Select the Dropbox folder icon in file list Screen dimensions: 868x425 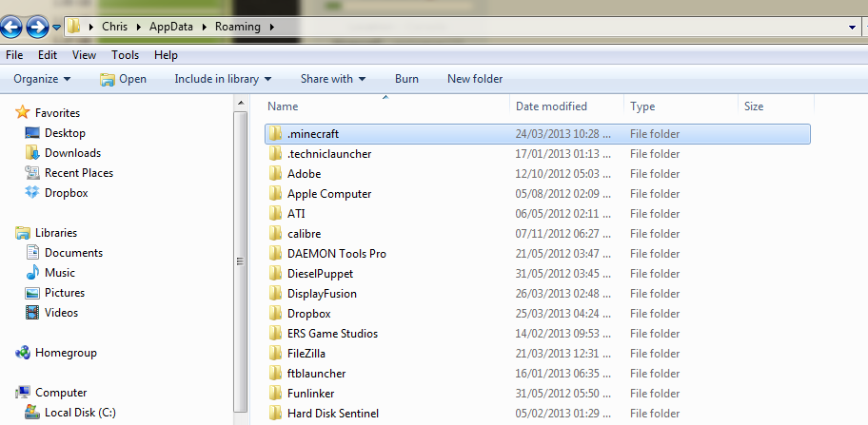point(276,314)
